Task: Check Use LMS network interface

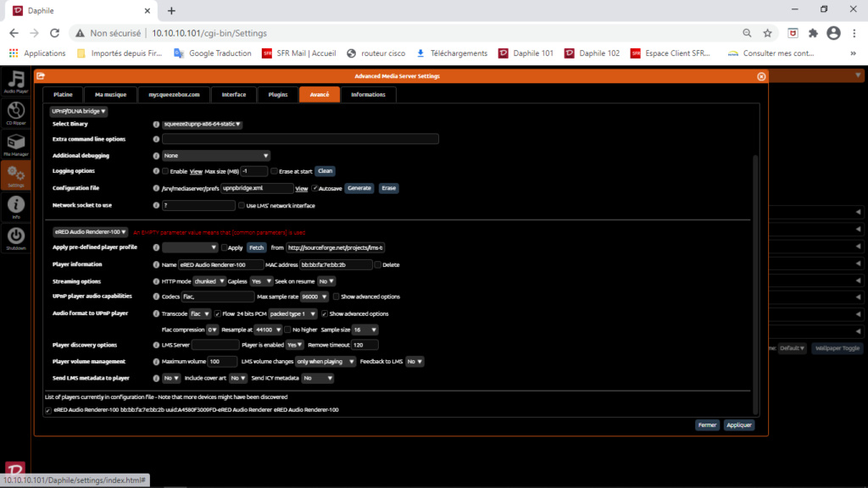Action: [x=242, y=206]
